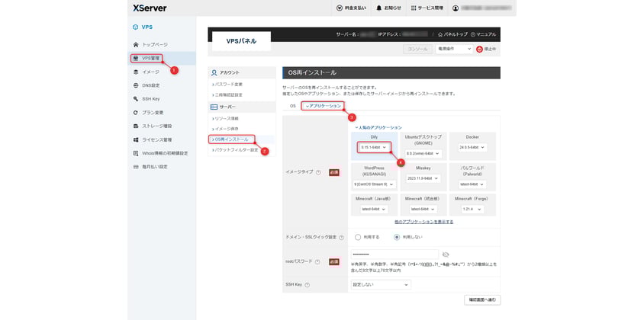This screenshot has height=320, width=644.
Task: Click the ストレージ増設 storage icon
Action: click(x=136, y=126)
